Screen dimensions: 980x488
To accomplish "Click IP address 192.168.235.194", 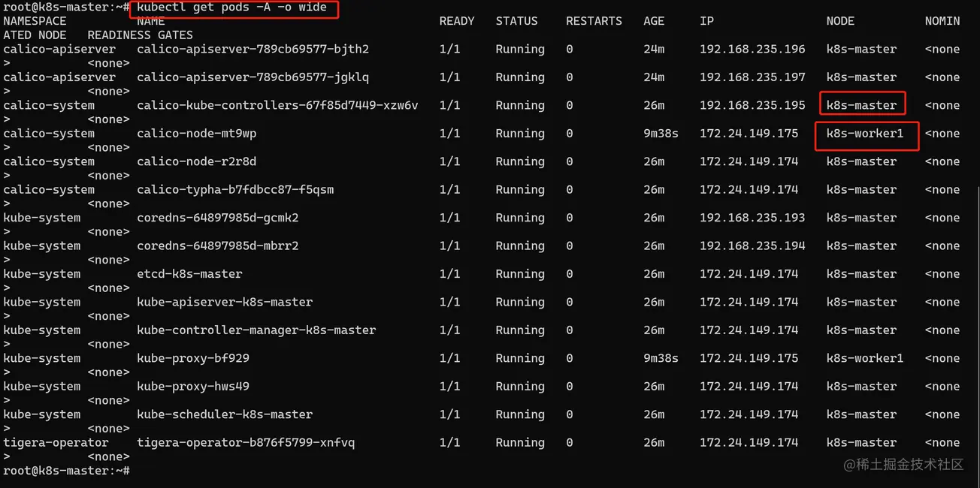I will point(752,246).
